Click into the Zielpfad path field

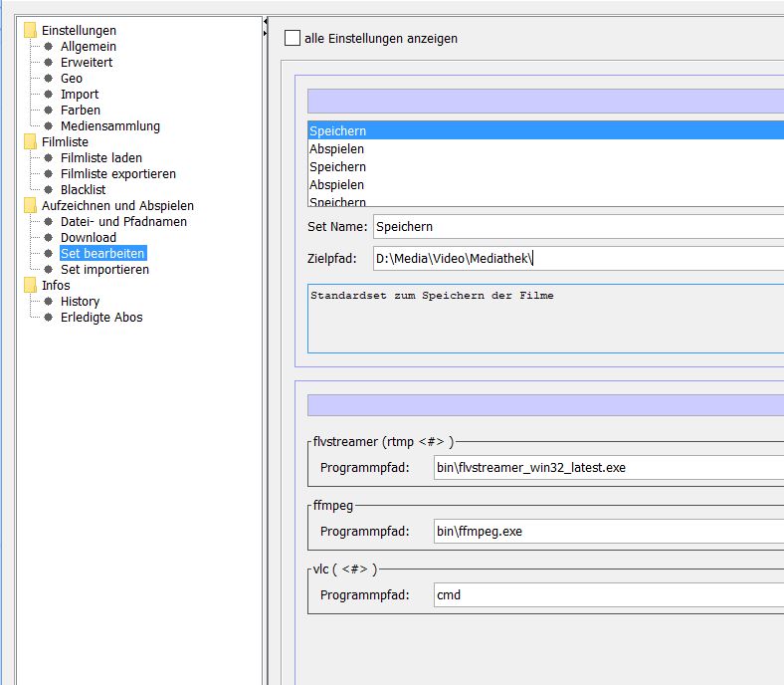click(577, 259)
